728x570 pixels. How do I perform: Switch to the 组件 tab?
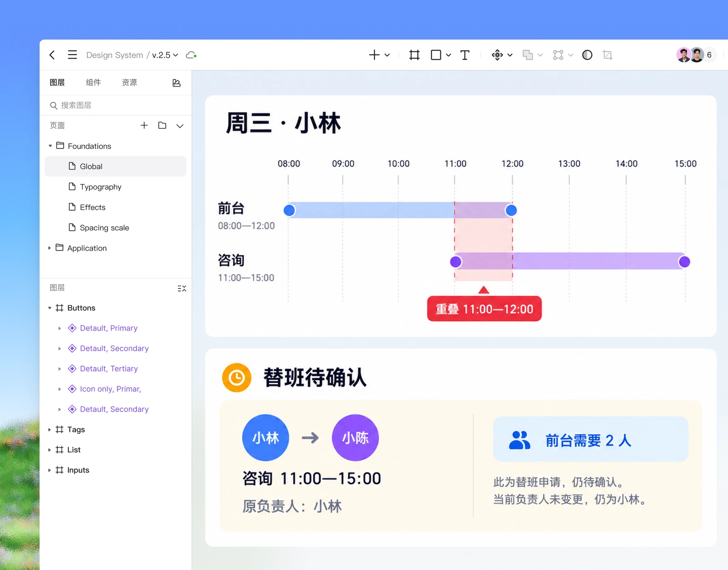(93, 82)
